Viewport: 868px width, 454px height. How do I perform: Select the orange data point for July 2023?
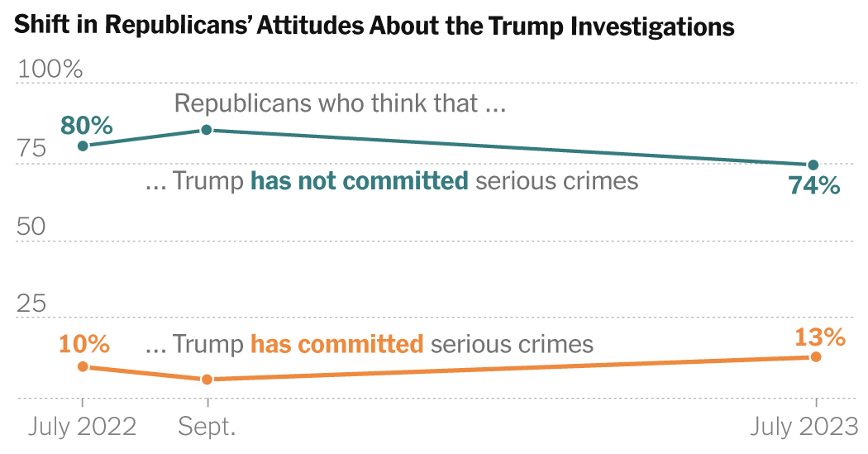816,356
